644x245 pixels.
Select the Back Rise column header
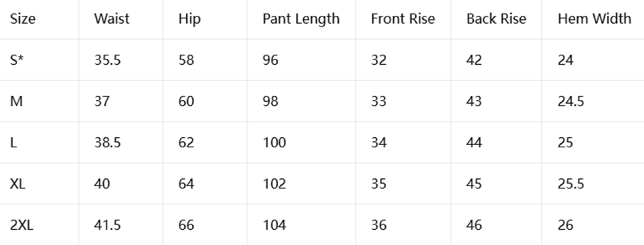click(496, 18)
